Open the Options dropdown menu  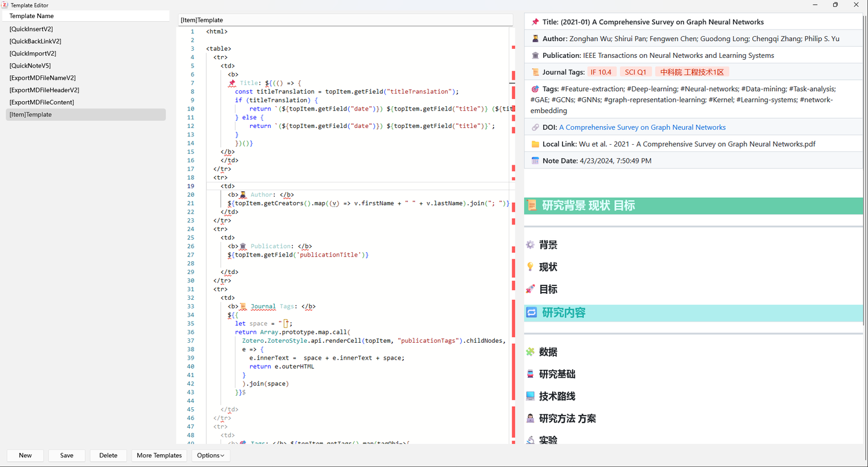pyautogui.click(x=210, y=456)
